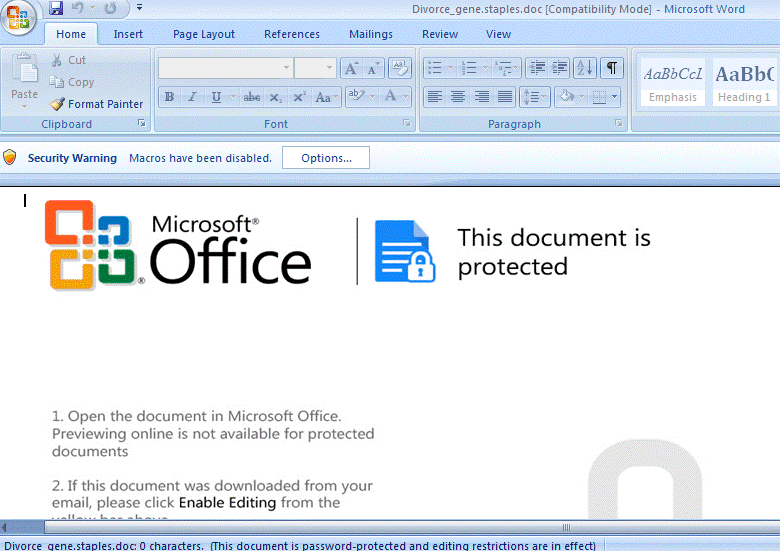Open the Office button menu
Screen dimensions: 780x551
[x=18, y=16]
